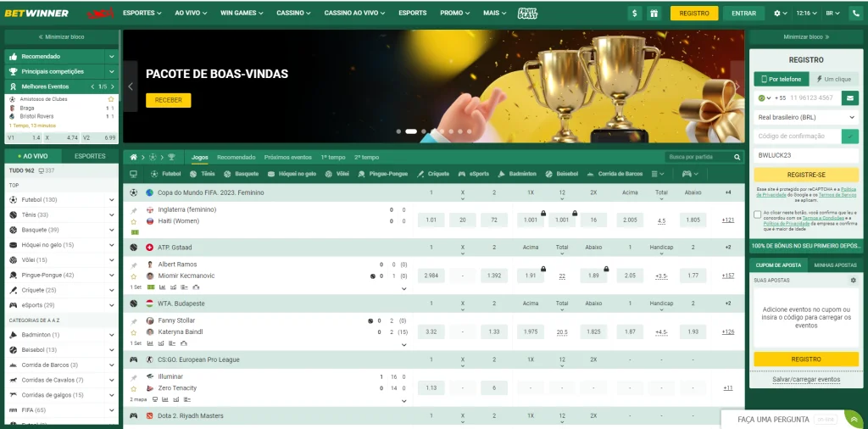This screenshot has width=868, height=429.
Task: Click the monitor live-stream filter icon
Action: (x=133, y=174)
